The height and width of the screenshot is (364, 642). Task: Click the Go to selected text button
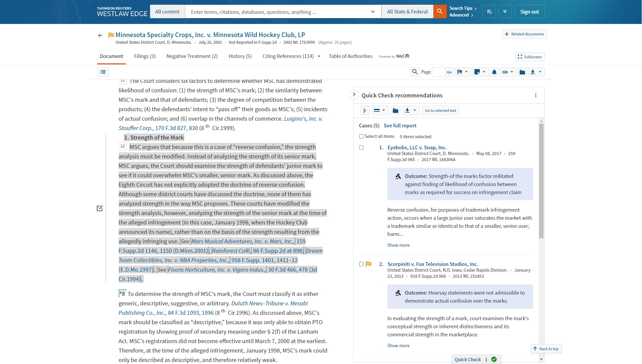[440, 111]
